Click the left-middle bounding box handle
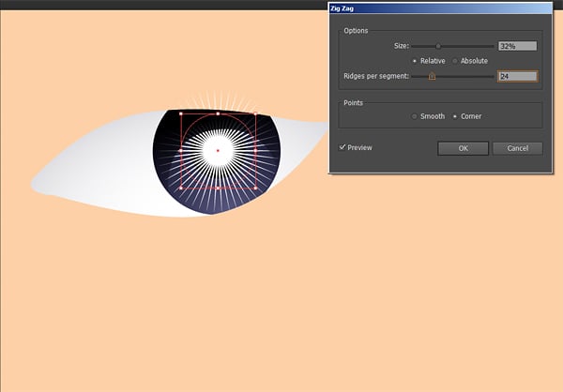 (x=180, y=150)
